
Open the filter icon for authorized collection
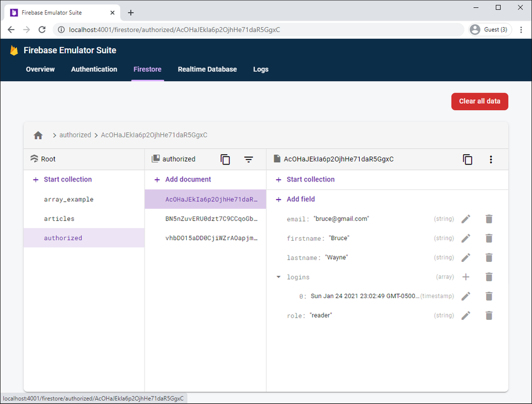248,159
